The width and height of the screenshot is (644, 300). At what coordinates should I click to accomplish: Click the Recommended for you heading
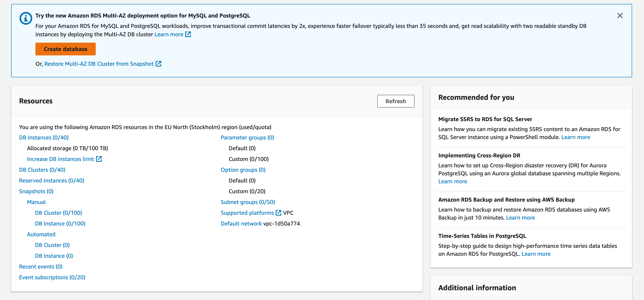coord(476,97)
